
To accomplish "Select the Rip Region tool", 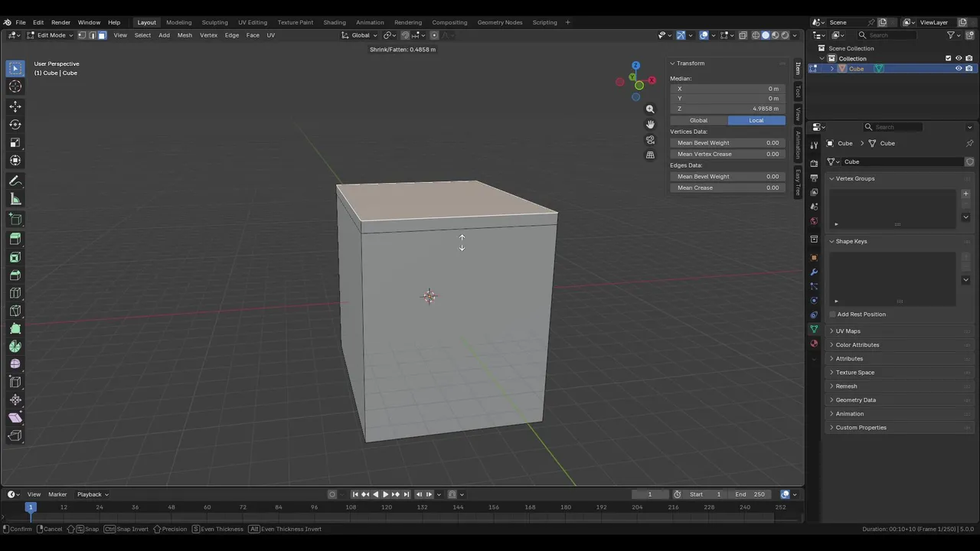I will coord(15,435).
